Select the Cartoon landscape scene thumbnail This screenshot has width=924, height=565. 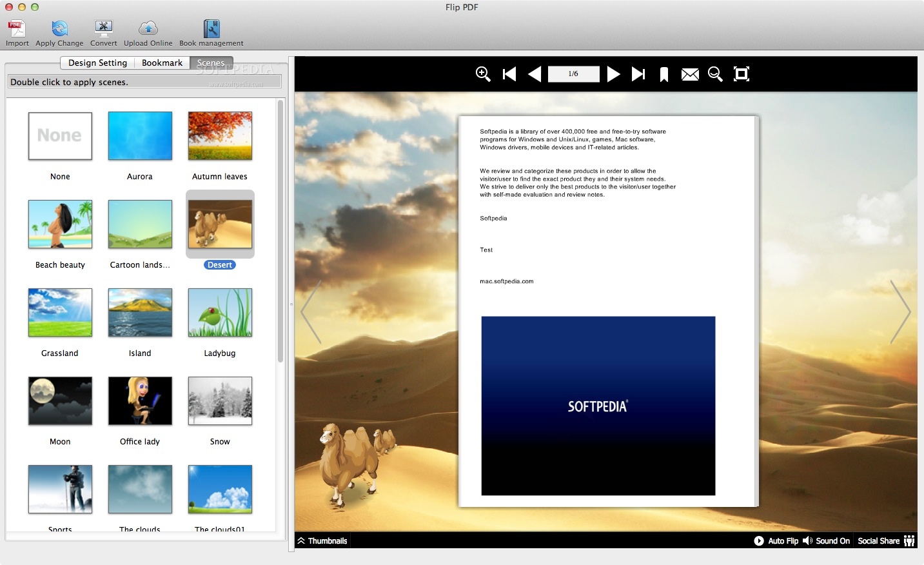coord(140,224)
